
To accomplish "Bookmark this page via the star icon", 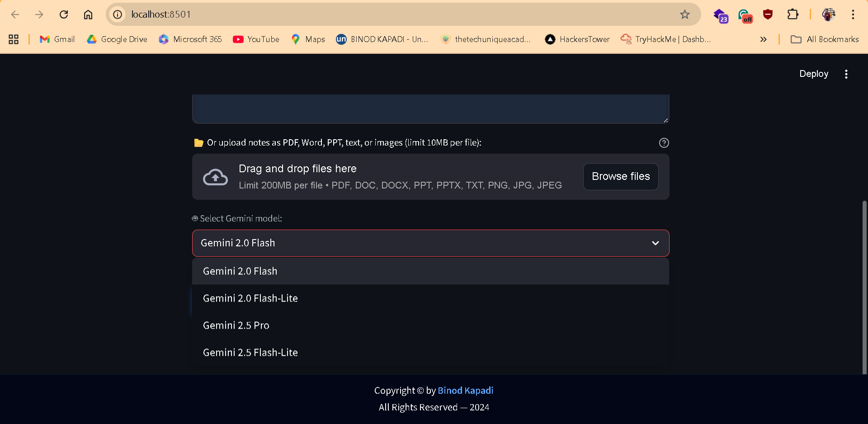I will pos(685,14).
